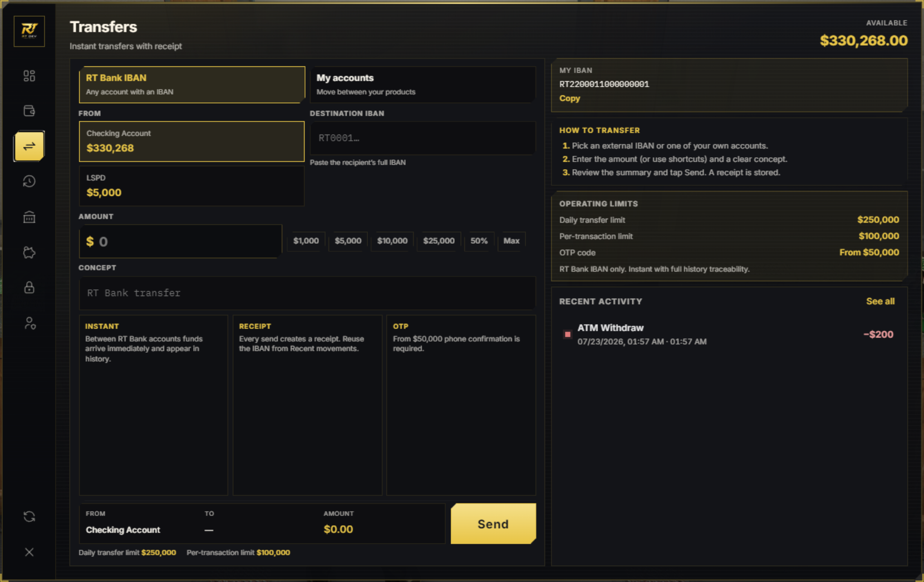Open the history clock icon in sidebar
924x582 pixels.
click(30, 181)
